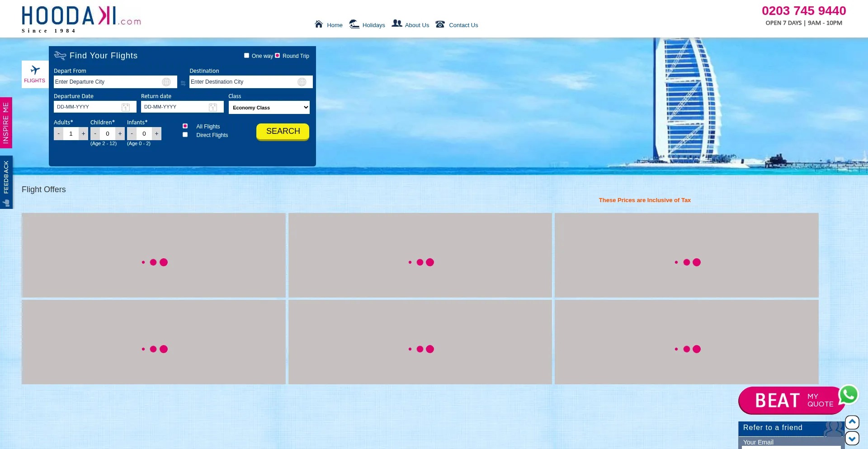The height and width of the screenshot is (449, 868).
Task: Open the Holidays menu item
Action: 373,25
